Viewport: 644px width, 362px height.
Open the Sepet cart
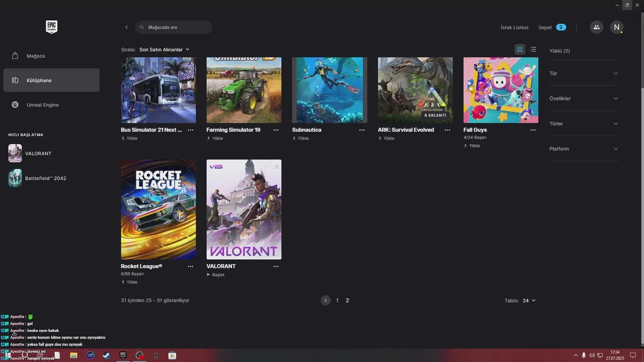552,27
